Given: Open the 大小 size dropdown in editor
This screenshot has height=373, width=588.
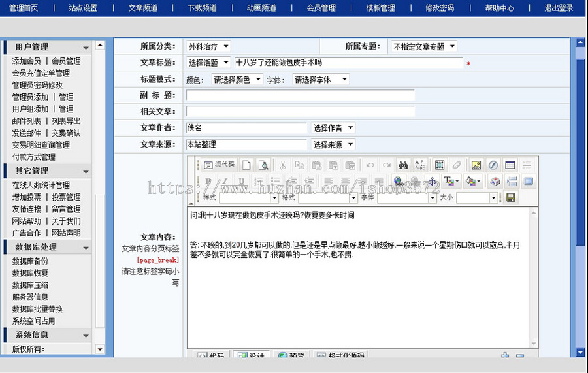Looking at the screenshot, I should pyautogui.click(x=477, y=197).
